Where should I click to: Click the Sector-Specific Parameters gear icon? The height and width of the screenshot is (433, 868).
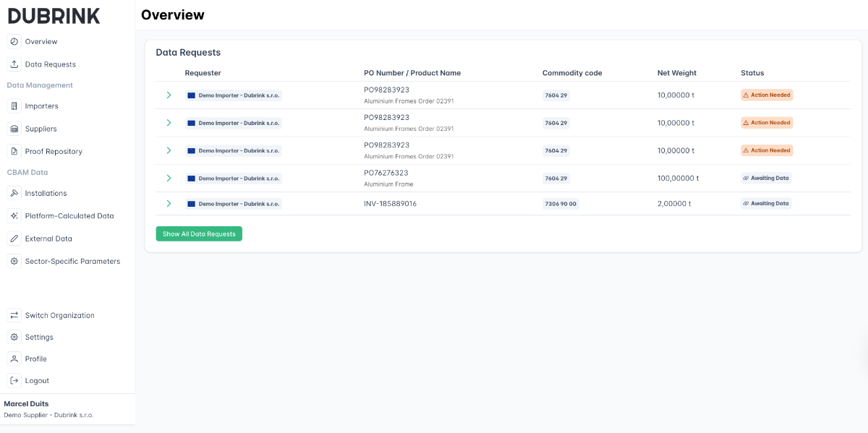(14, 261)
